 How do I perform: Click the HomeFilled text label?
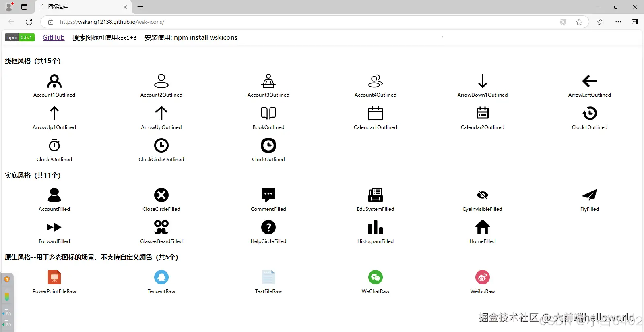click(483, 241)
